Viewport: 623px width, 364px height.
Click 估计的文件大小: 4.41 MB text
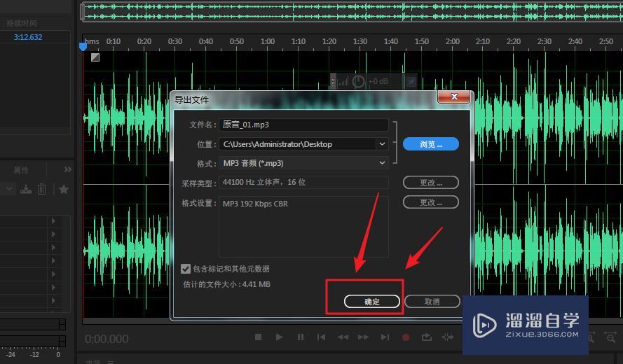226,284
